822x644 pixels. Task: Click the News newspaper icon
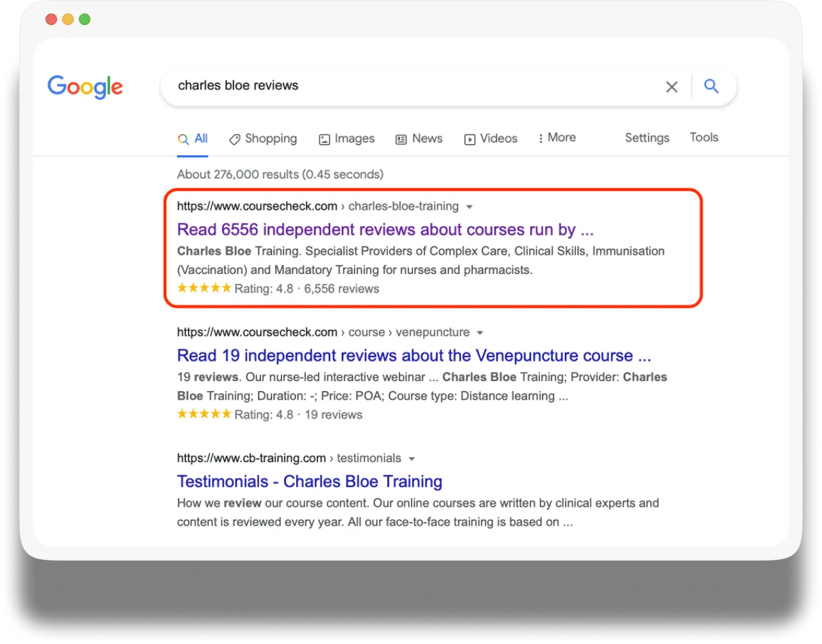(x=401, y=139)
